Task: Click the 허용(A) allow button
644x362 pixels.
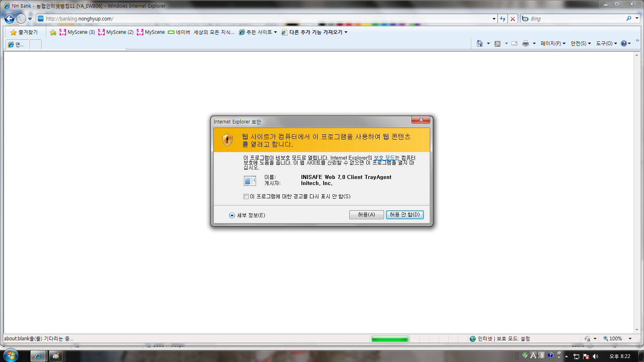Action: point(366,215)
